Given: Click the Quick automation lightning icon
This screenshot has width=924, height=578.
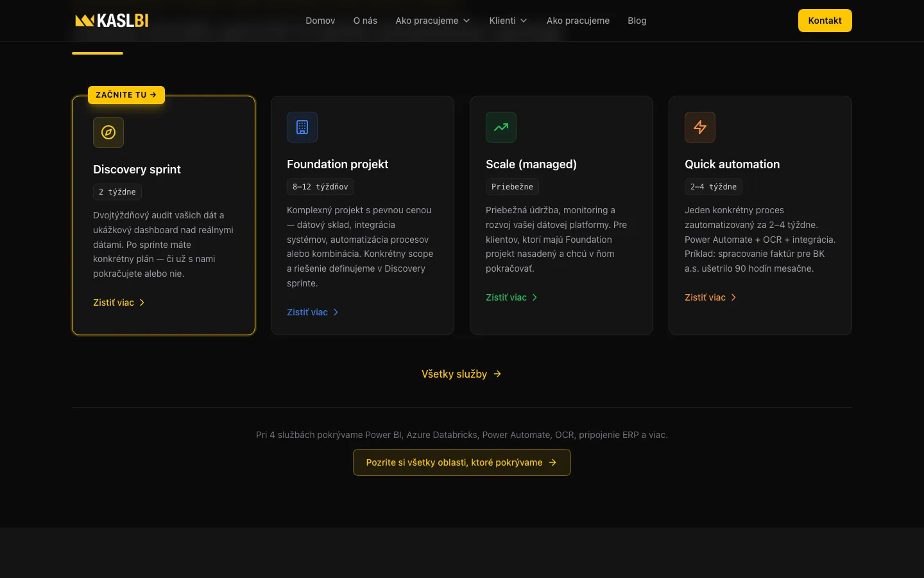Looking at the screenshot, I should pyautogui.click(x=700, y=127).
